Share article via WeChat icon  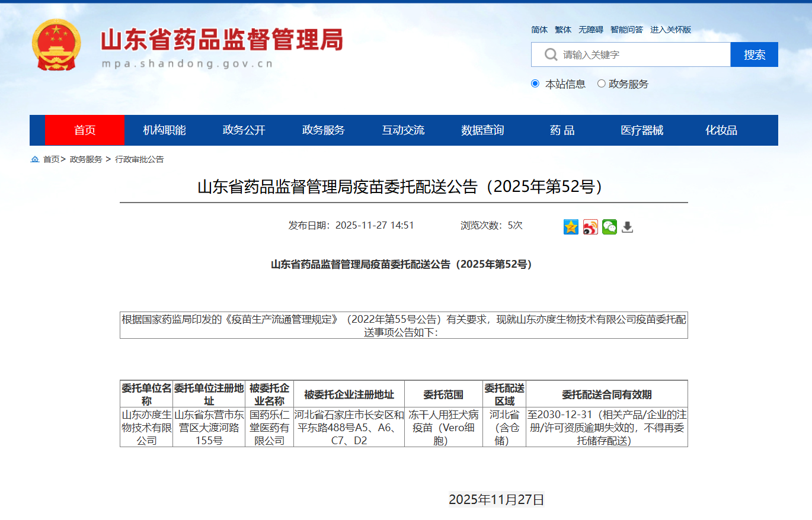[609, 227]
